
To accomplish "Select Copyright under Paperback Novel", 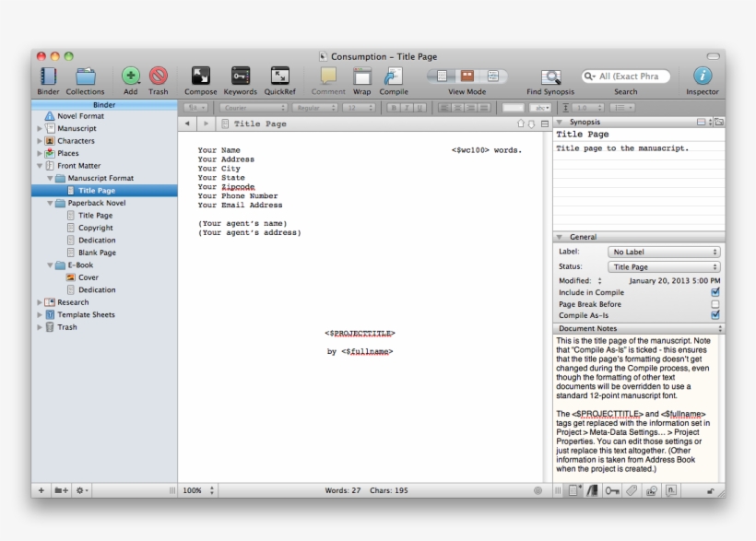I will pos(95,228).
